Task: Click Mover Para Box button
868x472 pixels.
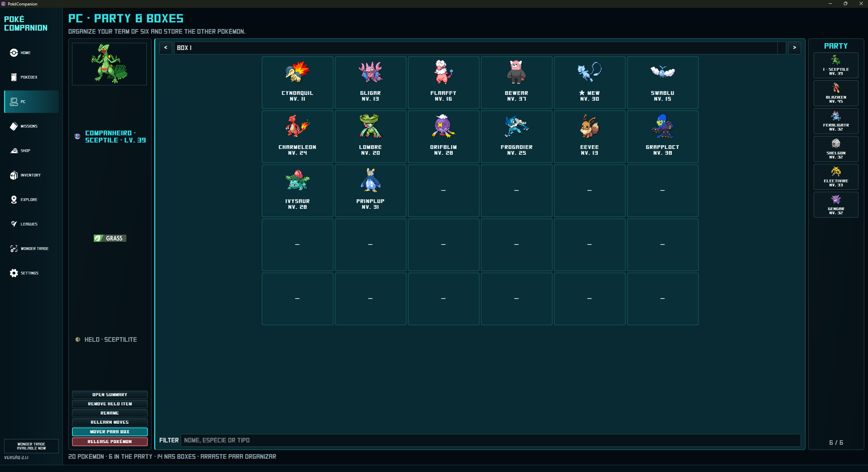Action: coord(110,432)
